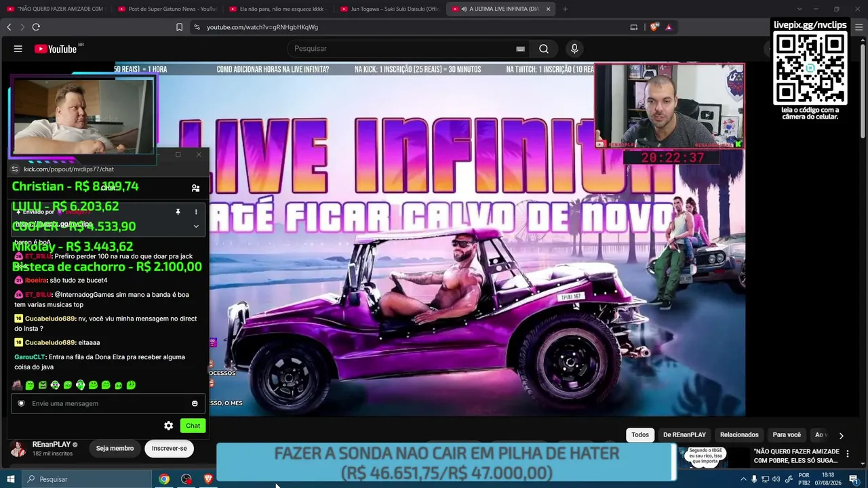Open Windows notification center

click(853, 479)
